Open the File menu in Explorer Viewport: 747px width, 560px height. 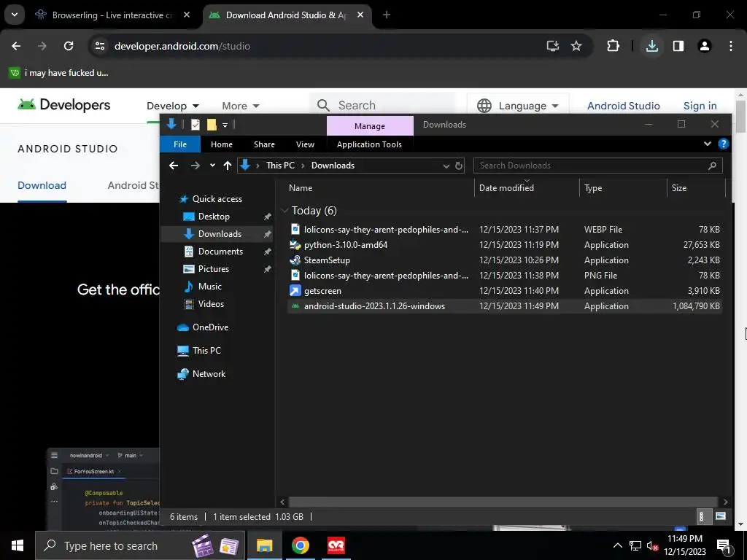180,144
